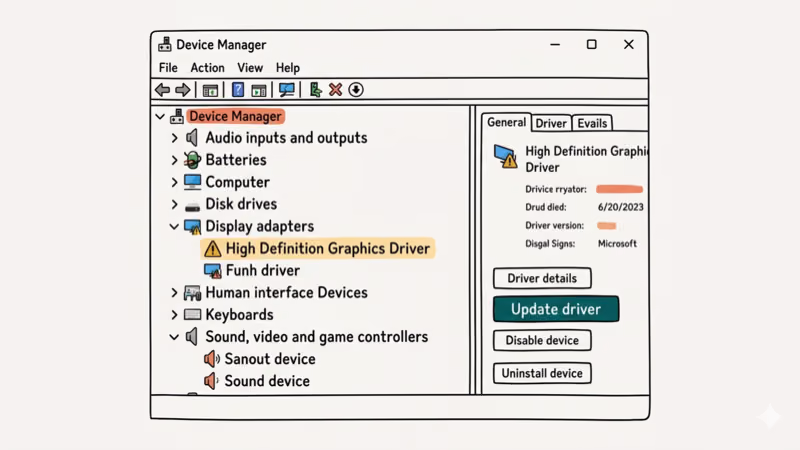This screenshot has height=450, width=800.
Task: Click the Driver version label
Action: (555, 225)
